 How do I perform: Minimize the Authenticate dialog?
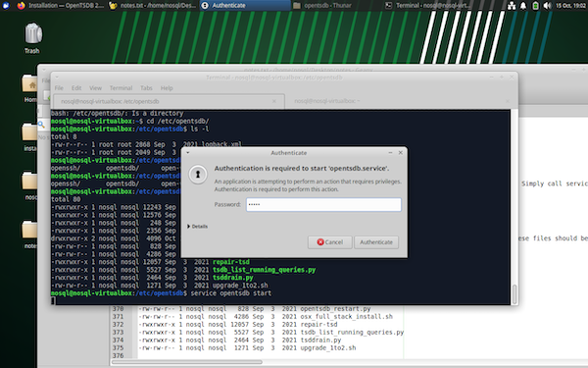pyautogui.click(x=390, y=152)
